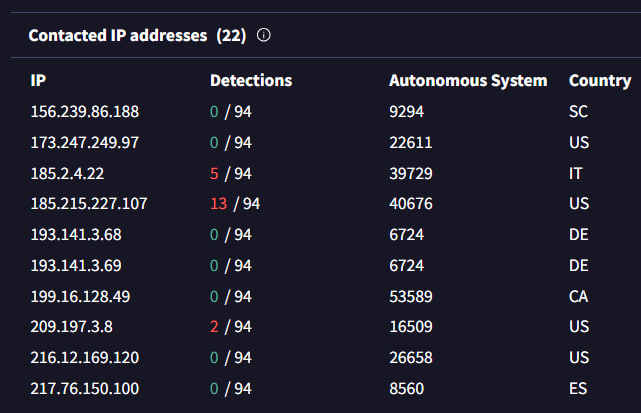The height and width of the screenshot is (413, 641).
Task: Click the info icon beside Contacted IP addresses
Action: 264,35
